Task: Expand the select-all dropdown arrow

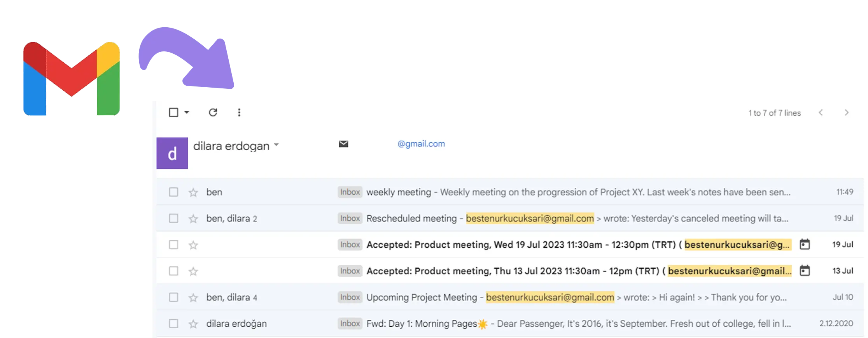Action: click(187, 113)
